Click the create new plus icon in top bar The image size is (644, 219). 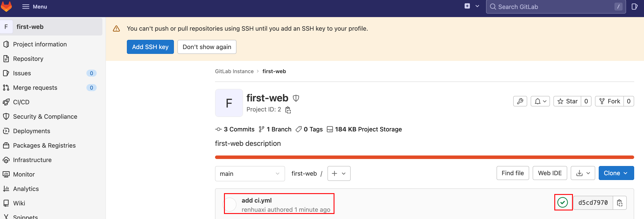(467, 6)
